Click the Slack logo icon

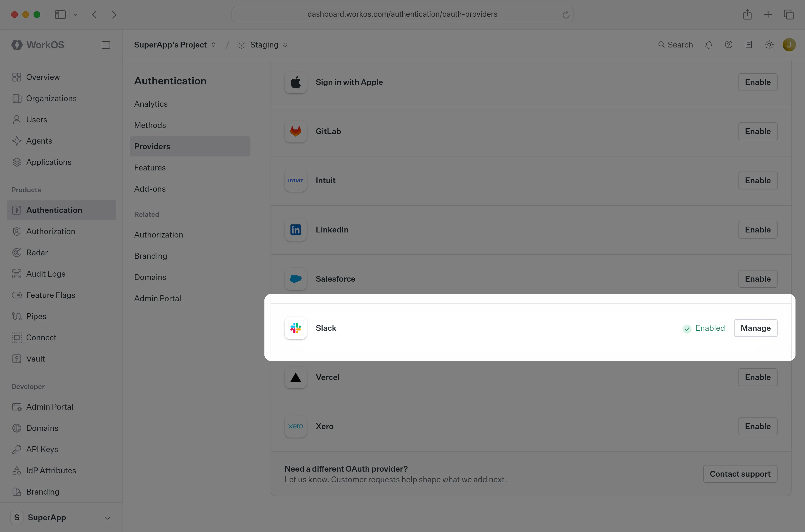[296, 328]
